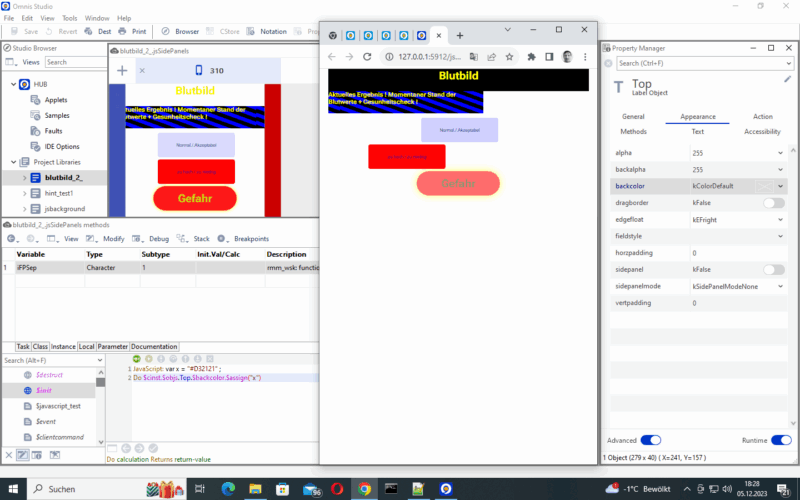Image resolution: width=800 pixels, height=500 pixels.
Task: Open Microsoft Edge from the taskbar
Action: (x=227, y=489)
